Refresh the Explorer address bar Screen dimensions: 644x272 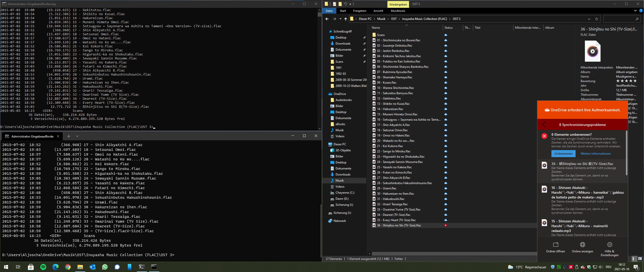pos(596,19)
